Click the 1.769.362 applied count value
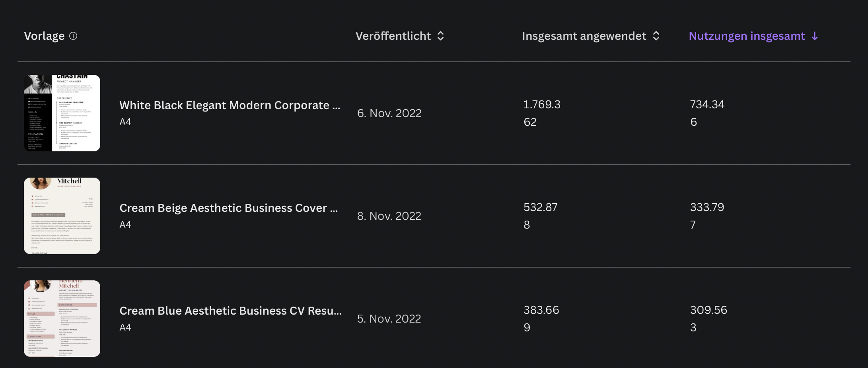The image size is (868, 368). (541, 113)
